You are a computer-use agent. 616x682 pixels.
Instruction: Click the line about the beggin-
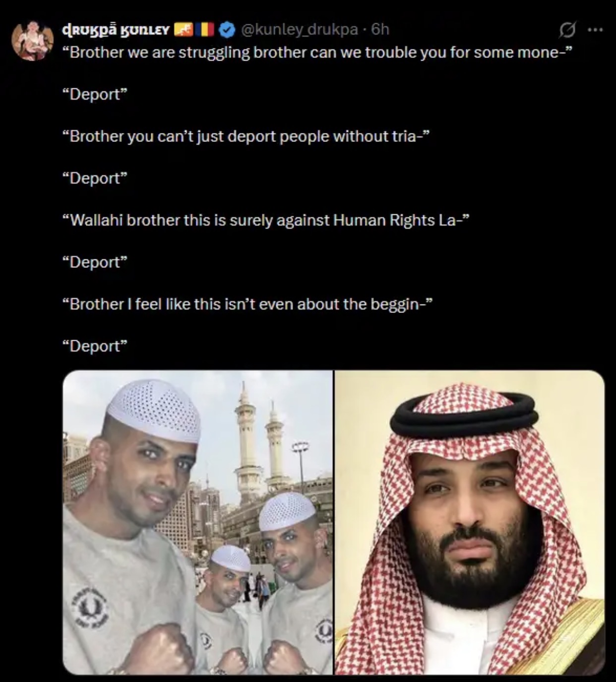tap(247, 304)
